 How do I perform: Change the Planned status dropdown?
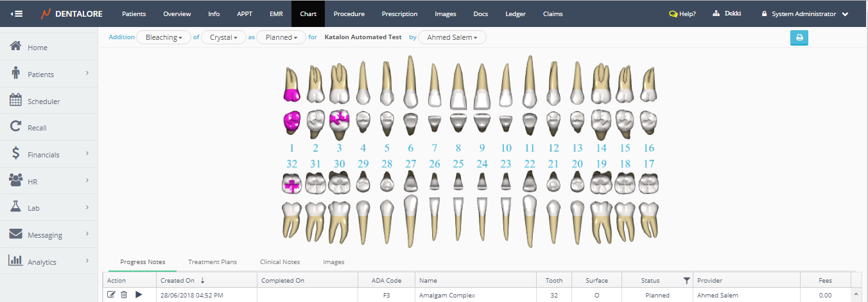(281, 38)
